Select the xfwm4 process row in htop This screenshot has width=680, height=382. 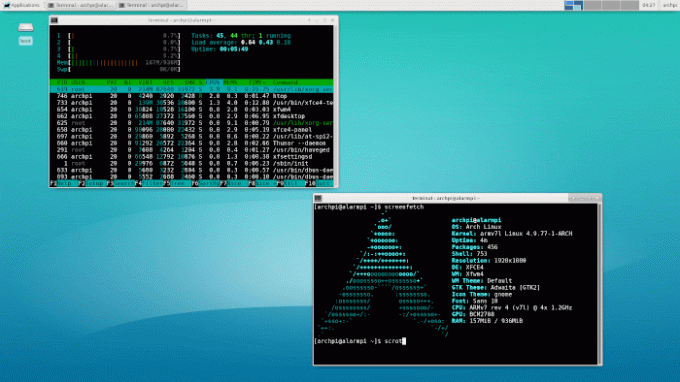click(192, 109)
